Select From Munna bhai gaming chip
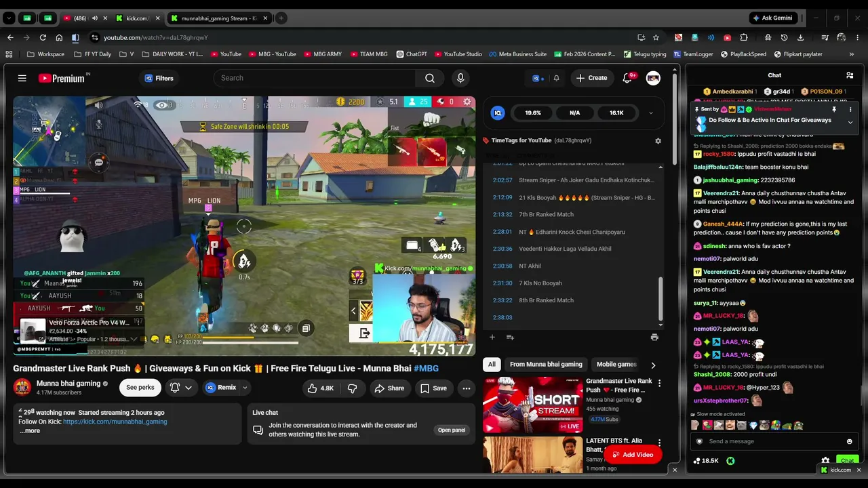Screen dimensions: 868x488 546,365
